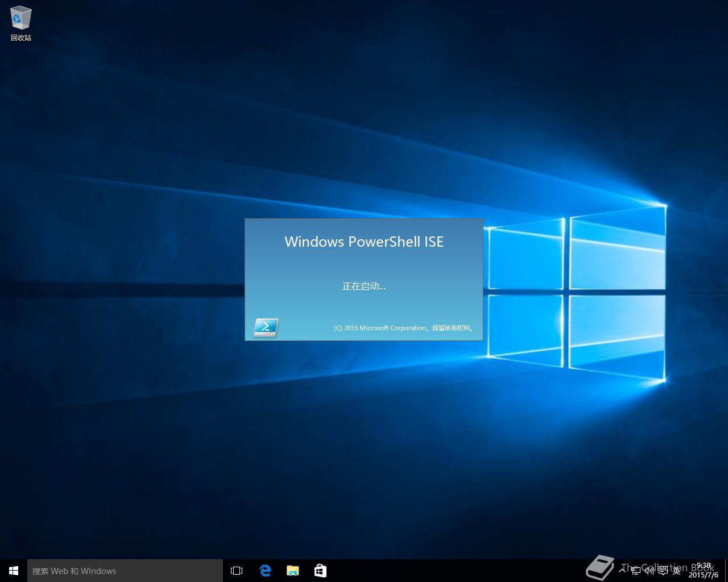Open the Windows Start menu
This screenshot has width=728, height=582.
(14, 571)
